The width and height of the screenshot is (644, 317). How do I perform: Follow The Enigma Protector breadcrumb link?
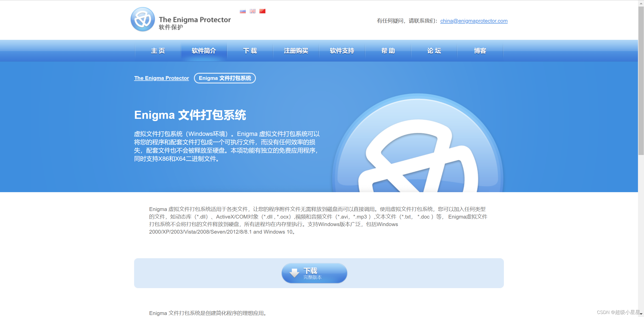tap(162, 78)
